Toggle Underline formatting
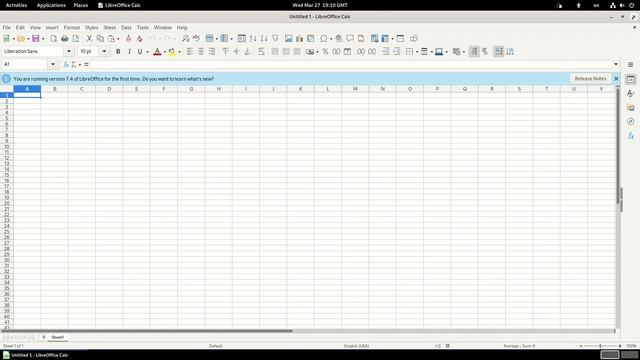 (140, 51)
